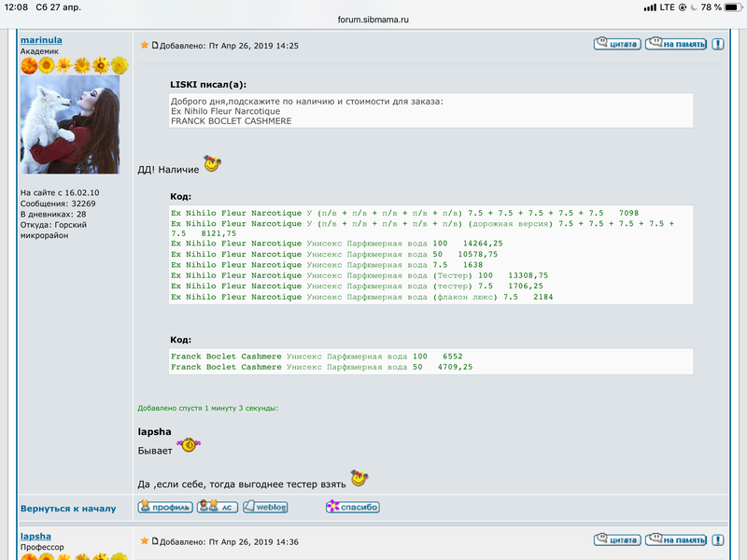This screenshot has width=747, height=560.
Task: Open lapsha's username link
Action: [35, 536]
